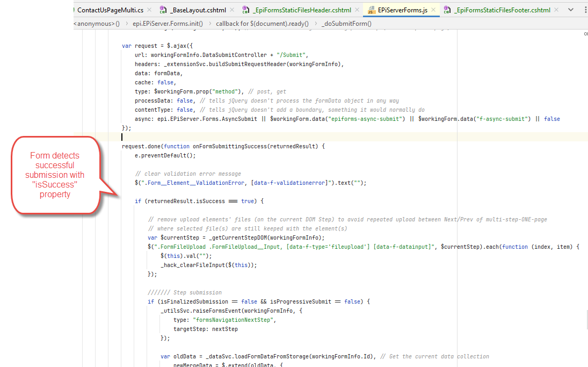The height and width of the screenshot is (367, 588).
Task: Switch to the ContactUsPageMulti.cs tab
Action: coord(110,10)
